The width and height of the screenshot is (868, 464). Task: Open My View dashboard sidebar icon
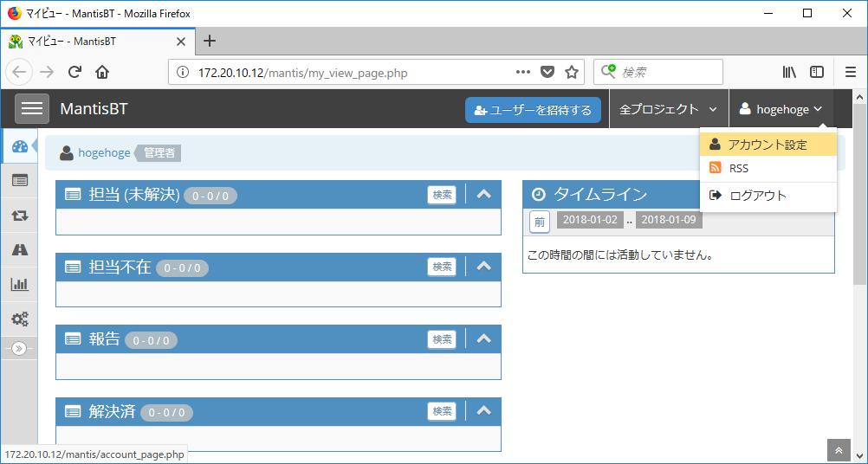[x=19, y=146]
